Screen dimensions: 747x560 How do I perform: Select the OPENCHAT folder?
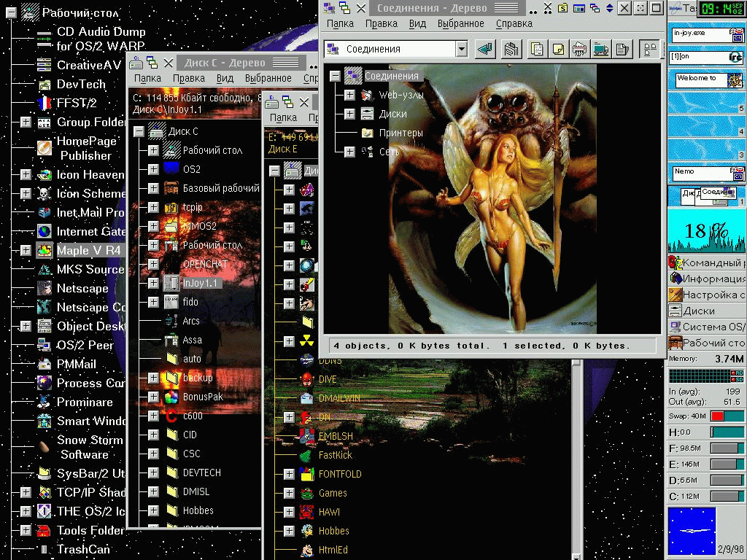click(x=205, y=264)
